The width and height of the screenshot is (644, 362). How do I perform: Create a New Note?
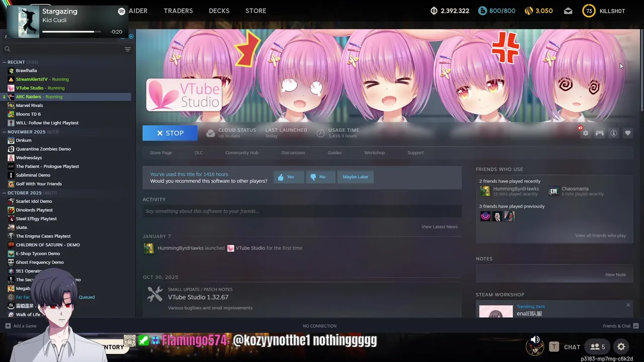tap(615, 275)
